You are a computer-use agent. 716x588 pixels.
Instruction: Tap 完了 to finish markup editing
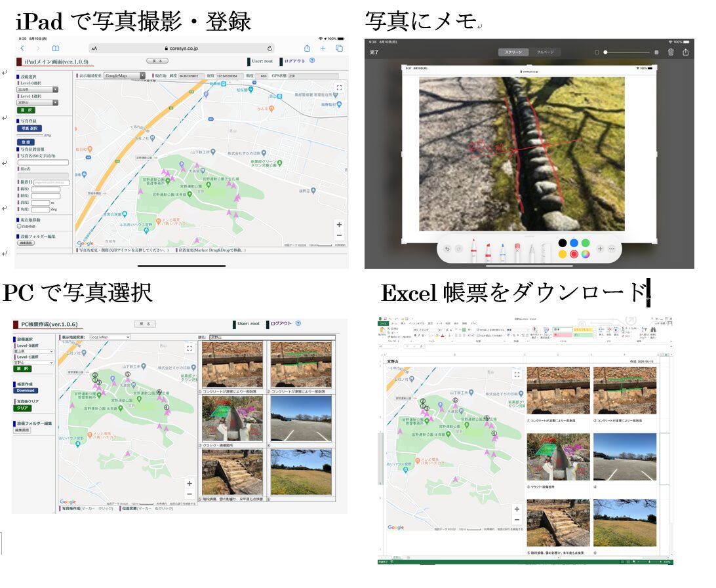coord(374,52)
